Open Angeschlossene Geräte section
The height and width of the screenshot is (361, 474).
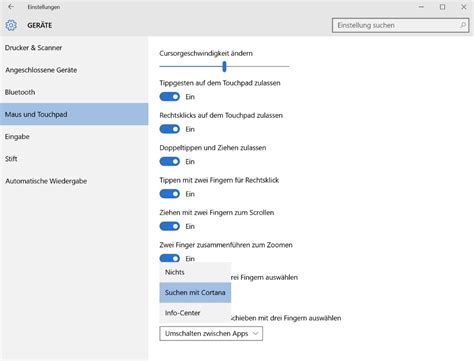pos(74,70)
